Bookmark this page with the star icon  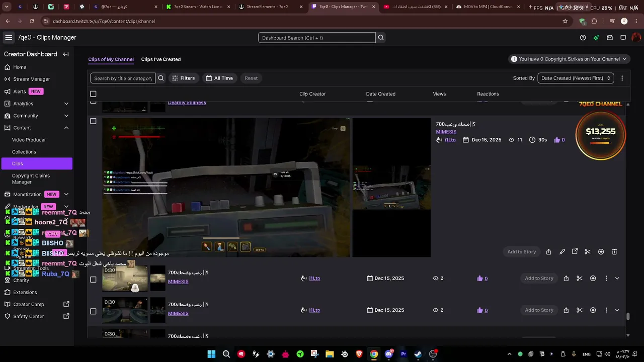tap(565, 21)
